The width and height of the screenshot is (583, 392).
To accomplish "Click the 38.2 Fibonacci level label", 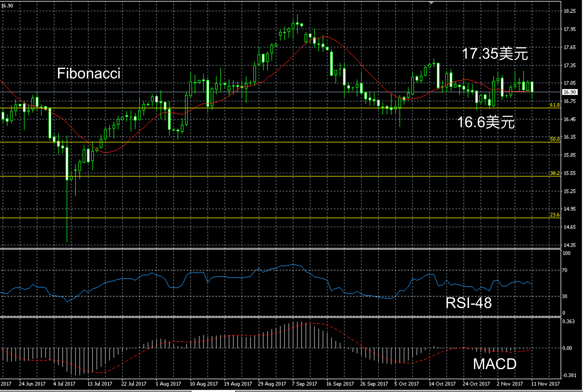I will (x=555, y=173).
